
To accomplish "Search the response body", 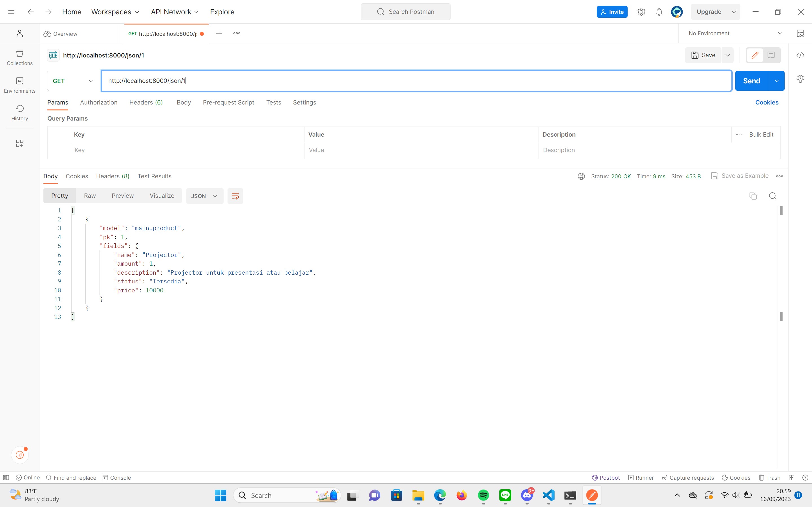I will click(773, 196).
